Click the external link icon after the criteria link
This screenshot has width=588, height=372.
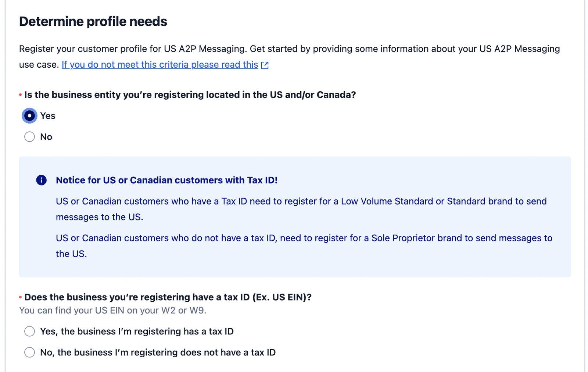265,65
